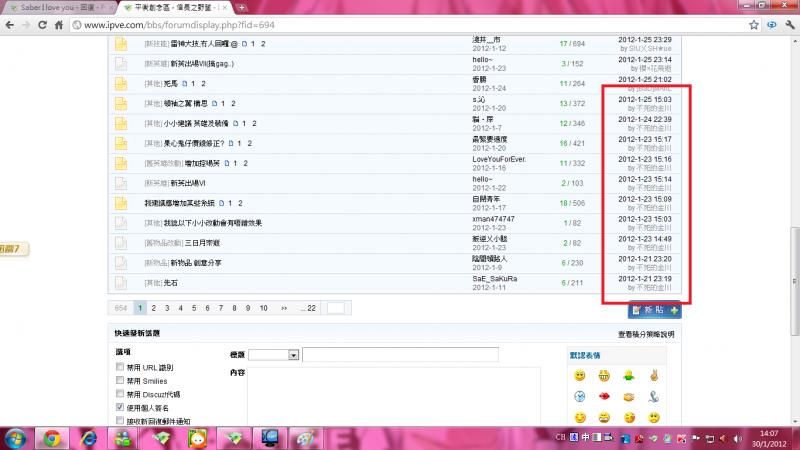Tick the reply email notification checkbox
The height and width of the screenshot is (450, 800).
(x=119, y=421)
